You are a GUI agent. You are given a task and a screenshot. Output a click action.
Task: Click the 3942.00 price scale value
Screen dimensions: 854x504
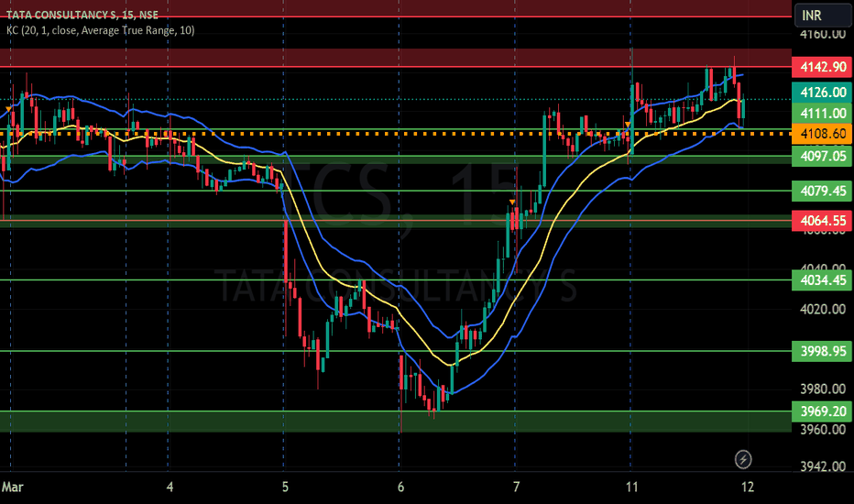click(x=823, y=466)
